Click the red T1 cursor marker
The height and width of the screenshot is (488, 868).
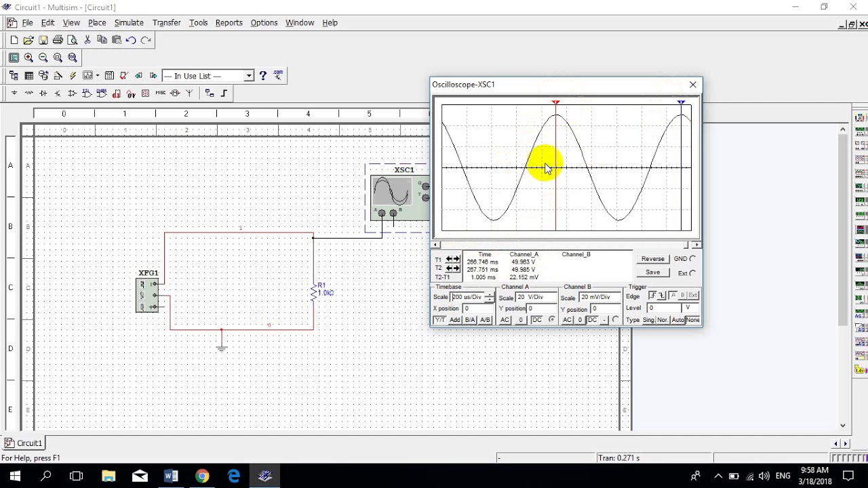pos(556,102)
